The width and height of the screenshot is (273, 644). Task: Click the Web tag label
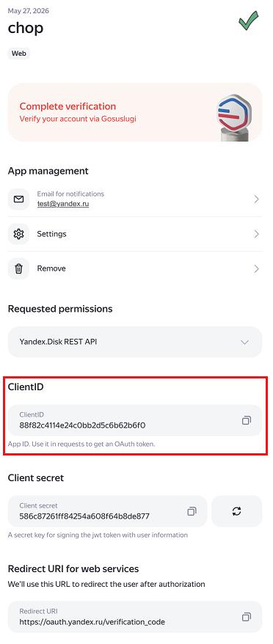[x=19, y=54]
